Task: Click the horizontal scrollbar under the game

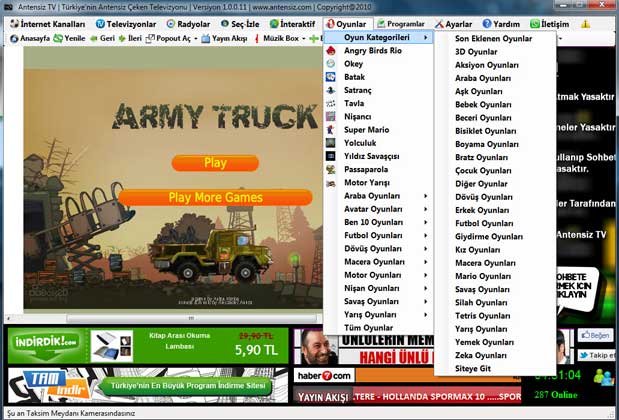Action: pyautogui.click(x=191, y=318)
